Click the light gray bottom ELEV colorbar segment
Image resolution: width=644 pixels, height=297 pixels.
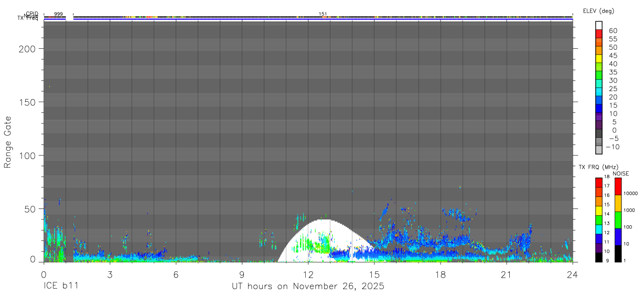click(599, 149)
